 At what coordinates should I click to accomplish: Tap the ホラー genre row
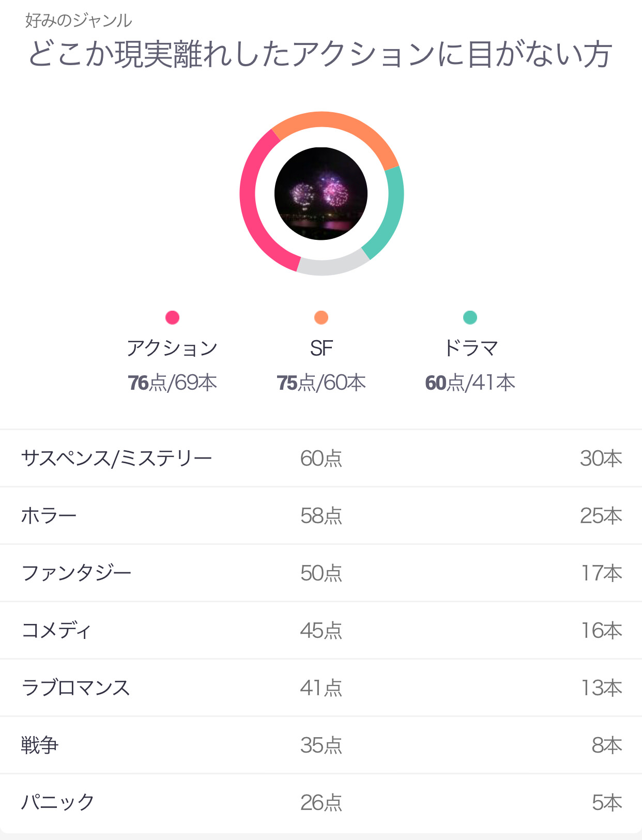click(x=321, y=515)
